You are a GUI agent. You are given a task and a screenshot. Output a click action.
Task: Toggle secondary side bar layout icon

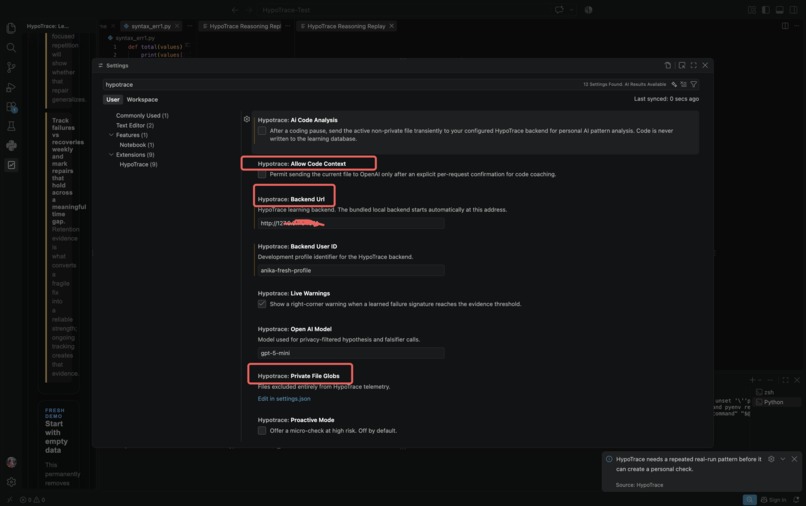tap(793, 10)
